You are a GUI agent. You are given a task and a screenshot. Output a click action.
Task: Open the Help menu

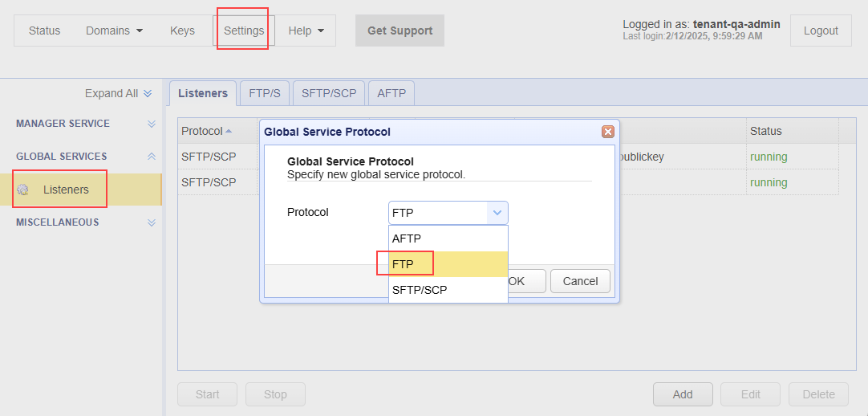(x=306, y=31)
